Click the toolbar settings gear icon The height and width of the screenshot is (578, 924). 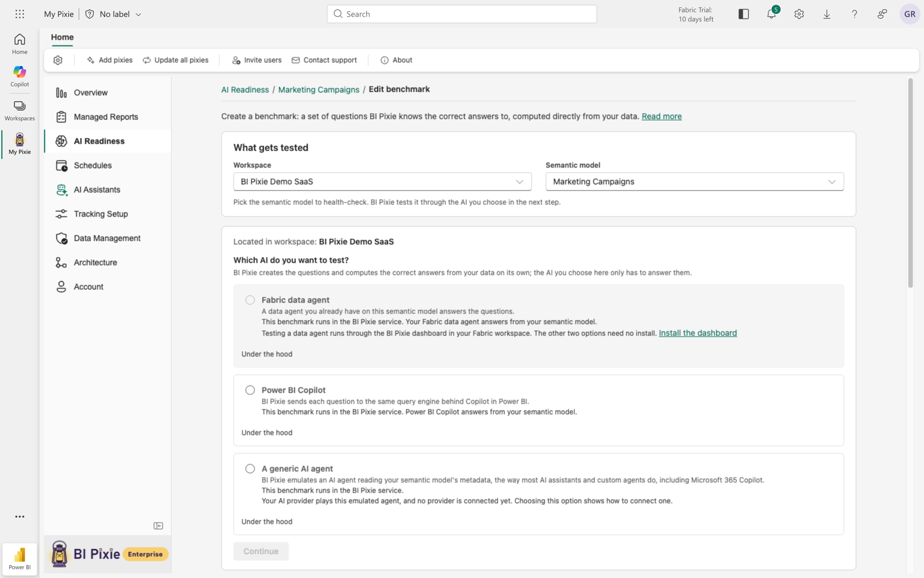click(x=58, y=60)
